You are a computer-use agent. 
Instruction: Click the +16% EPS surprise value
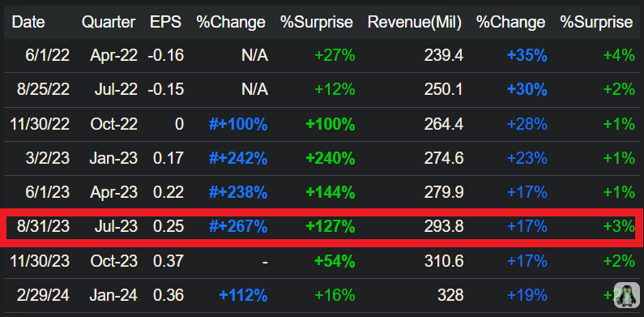tap(335, 295)
